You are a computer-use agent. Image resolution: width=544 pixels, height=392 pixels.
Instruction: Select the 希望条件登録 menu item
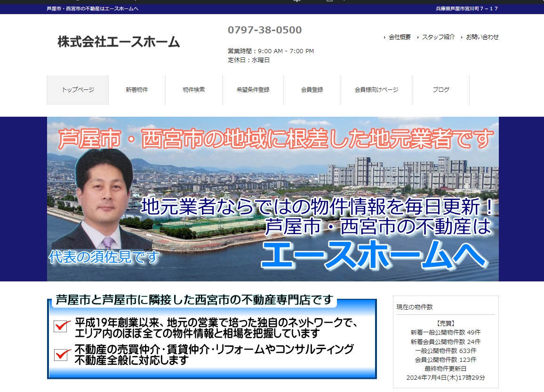pyautogui.click(x=253, y=90)
